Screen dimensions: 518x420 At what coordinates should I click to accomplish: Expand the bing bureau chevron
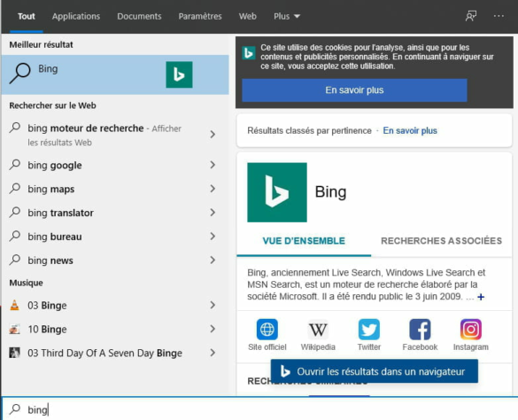213,236
